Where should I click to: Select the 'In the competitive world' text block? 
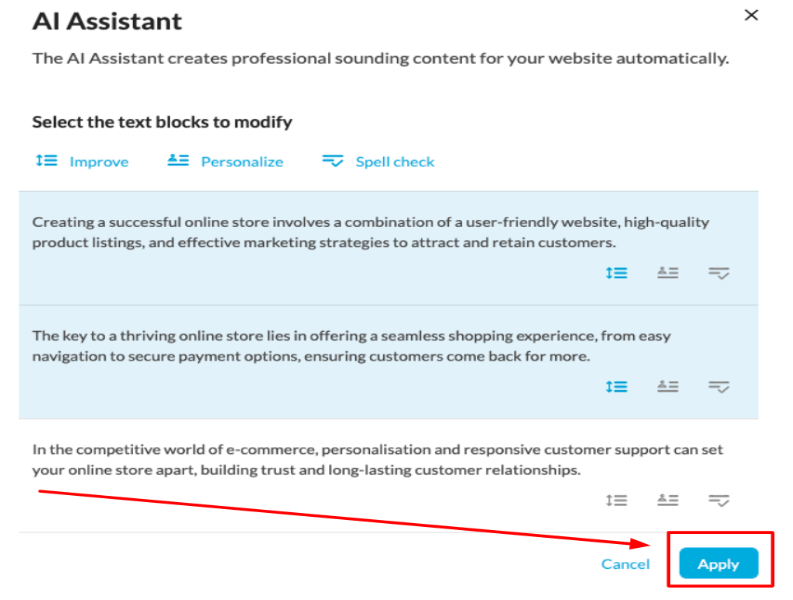pyautogui.click(x=388, y=476)
